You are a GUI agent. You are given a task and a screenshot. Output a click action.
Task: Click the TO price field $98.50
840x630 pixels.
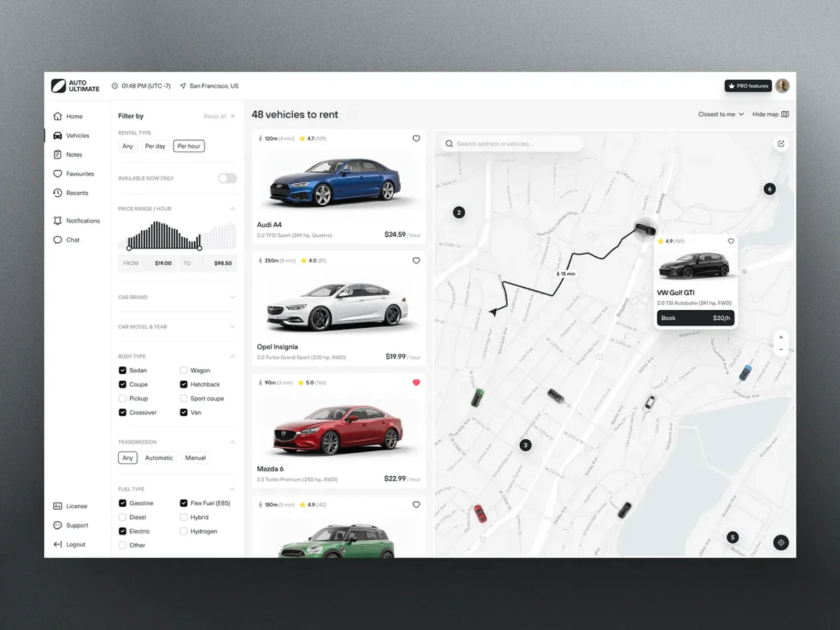click(208, 264)
